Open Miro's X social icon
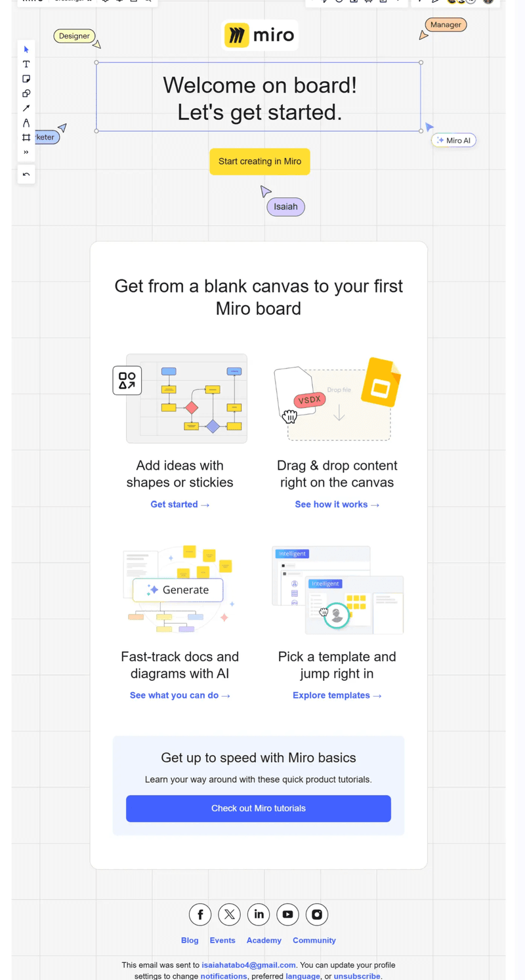Viewport: 525px width, 980px height. click(x=229, y=914)
